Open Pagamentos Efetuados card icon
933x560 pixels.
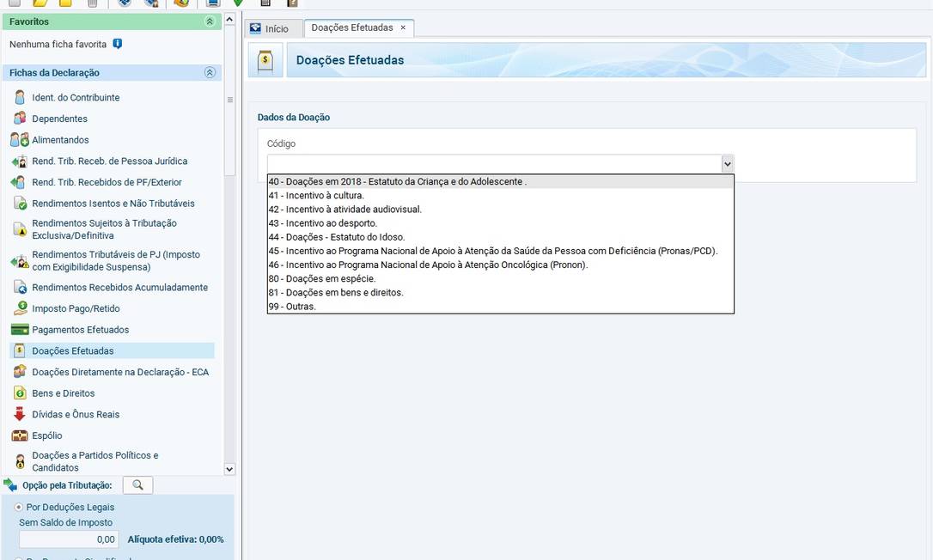coord(20,330)
